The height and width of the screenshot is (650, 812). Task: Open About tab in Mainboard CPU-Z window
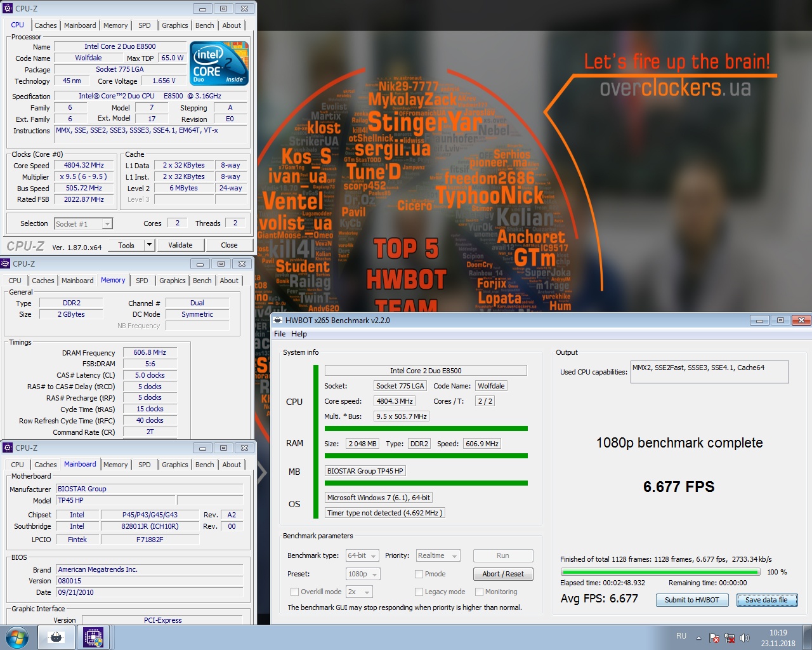(232, 465)
